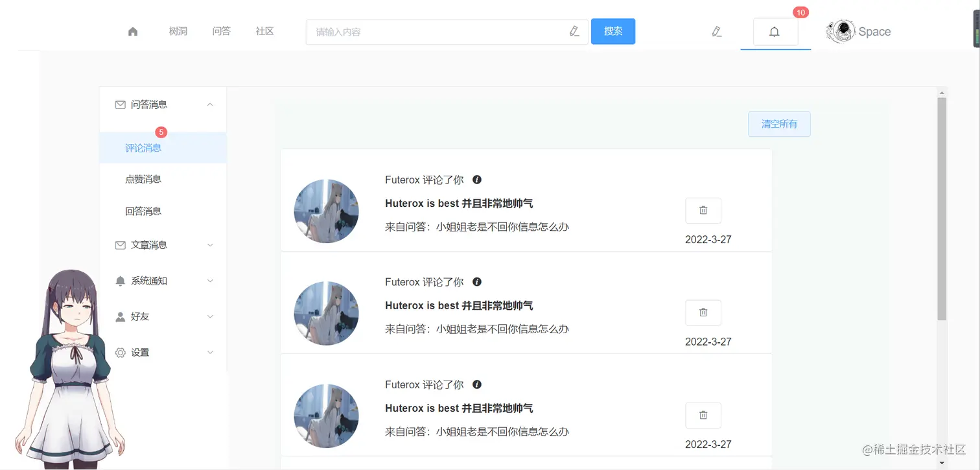980x470 pixels.
Task: Delete the first comment message via trash icon
Action: point(703,210)
